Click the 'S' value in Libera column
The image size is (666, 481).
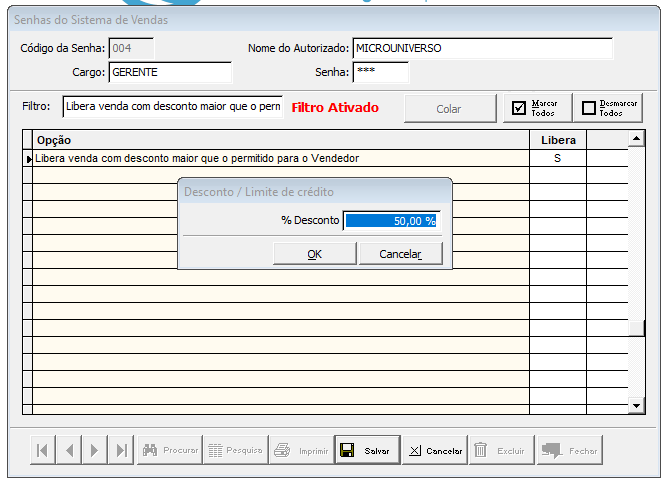click(x=558, y=158)
